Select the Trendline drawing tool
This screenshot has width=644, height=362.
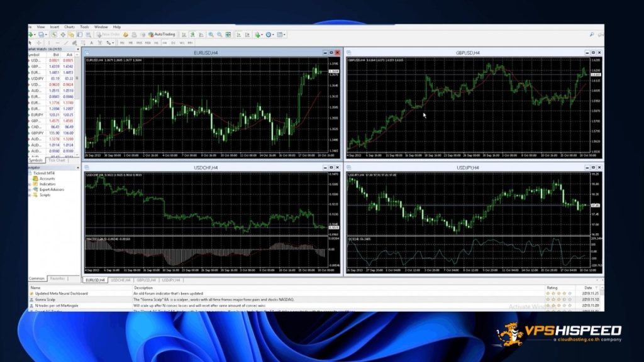[66, 43]
